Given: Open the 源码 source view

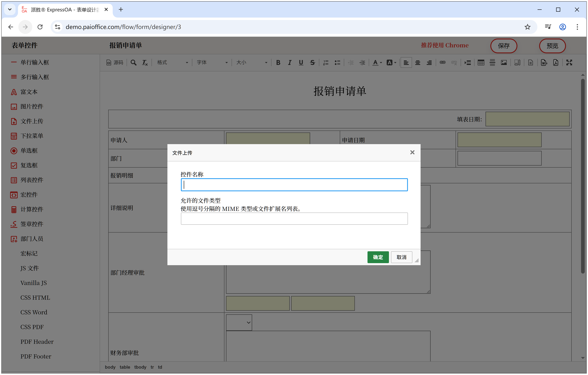Looking at the screenshot, I should point(115,62).
